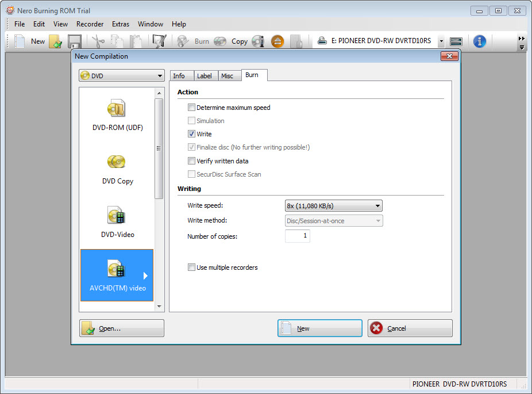Open the Window menu

(x=151, y=24)
